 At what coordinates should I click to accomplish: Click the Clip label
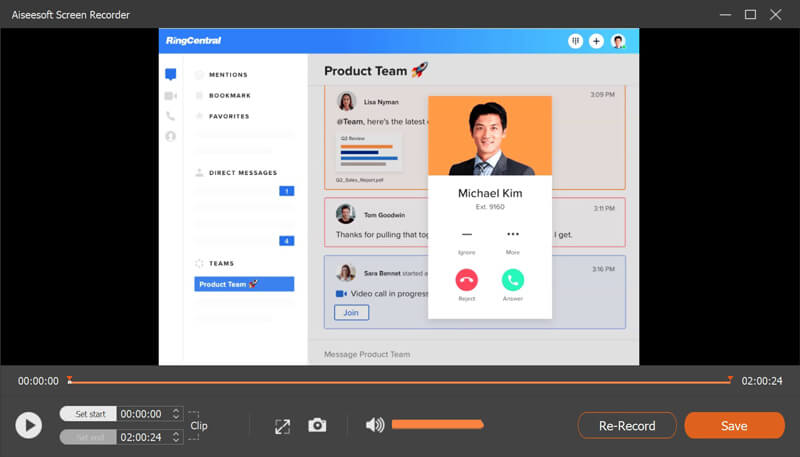click(199, 425)
